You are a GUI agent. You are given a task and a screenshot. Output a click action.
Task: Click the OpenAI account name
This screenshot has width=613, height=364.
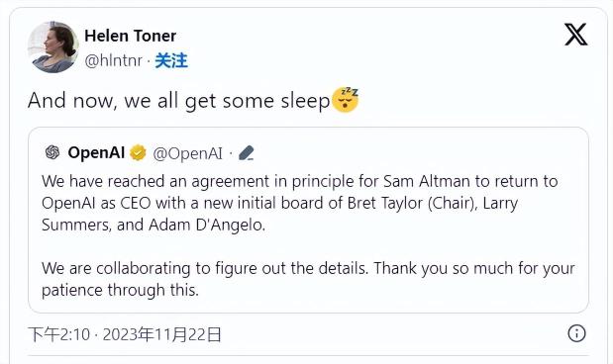tap(96, 152)
